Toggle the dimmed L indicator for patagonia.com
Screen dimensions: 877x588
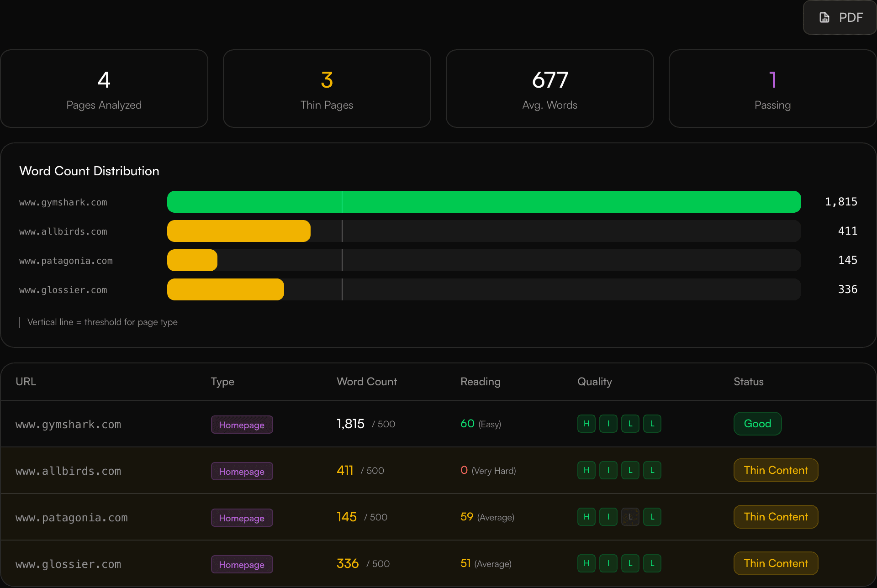click(630, 517)
